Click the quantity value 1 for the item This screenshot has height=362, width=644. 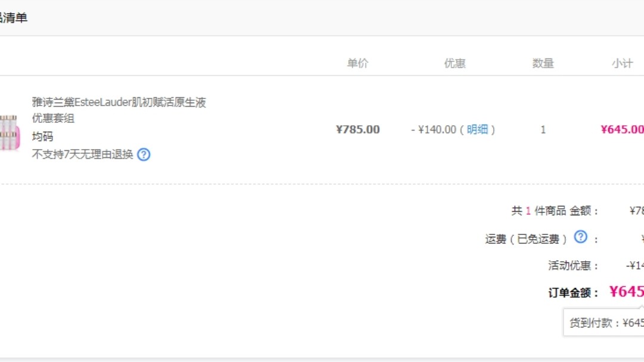pyautogui.click(x=542, y=129)
